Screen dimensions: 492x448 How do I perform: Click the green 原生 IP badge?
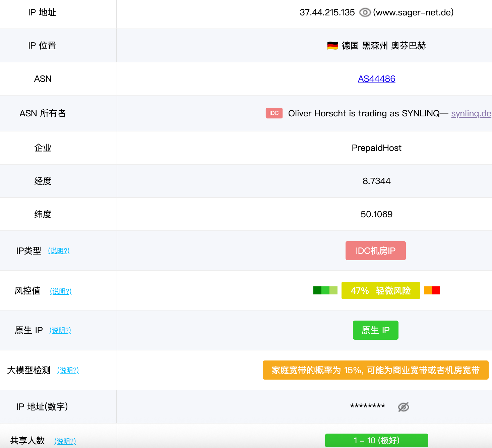tap(375, 330)
